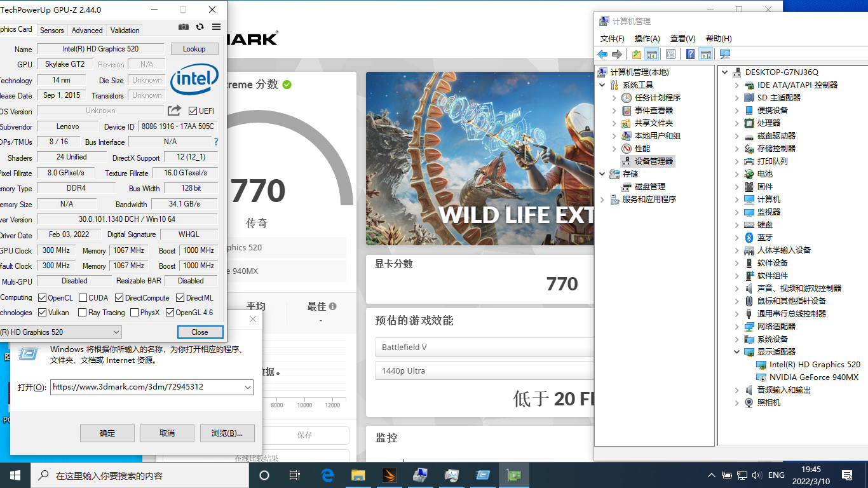Open Task View from the taskbar
The height and width of the screenshot is (488, 868).
(x=295, y=475)
